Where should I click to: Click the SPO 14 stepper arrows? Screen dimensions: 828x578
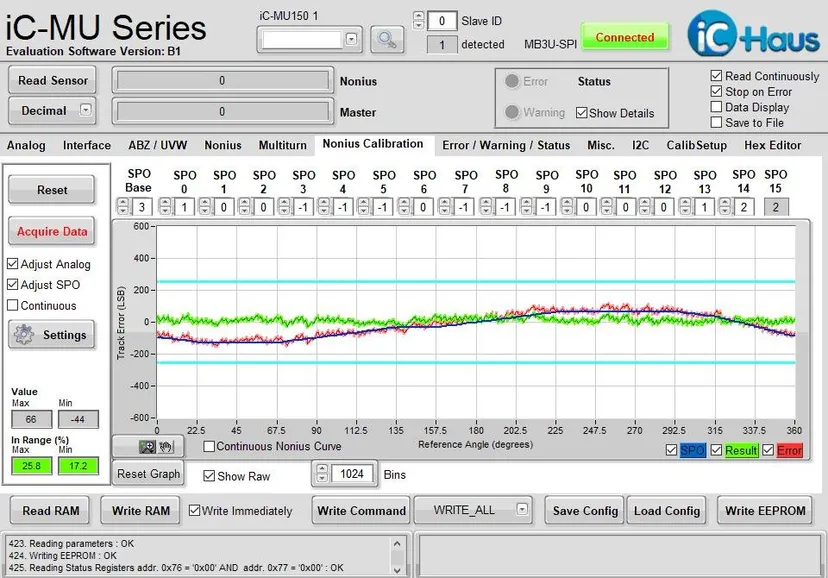coord(724,206)
